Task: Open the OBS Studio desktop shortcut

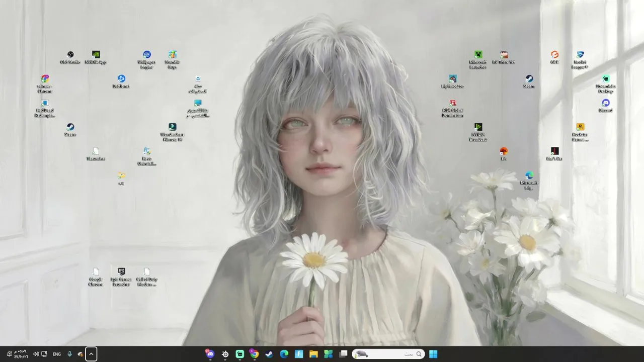Action: tap(70, 57)
